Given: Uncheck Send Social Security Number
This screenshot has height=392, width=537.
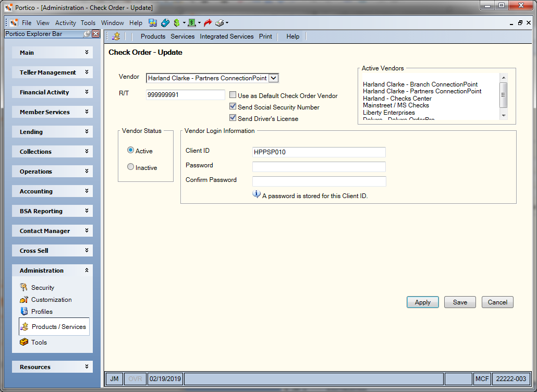Looking at the screenshot, I should point(233,106).
